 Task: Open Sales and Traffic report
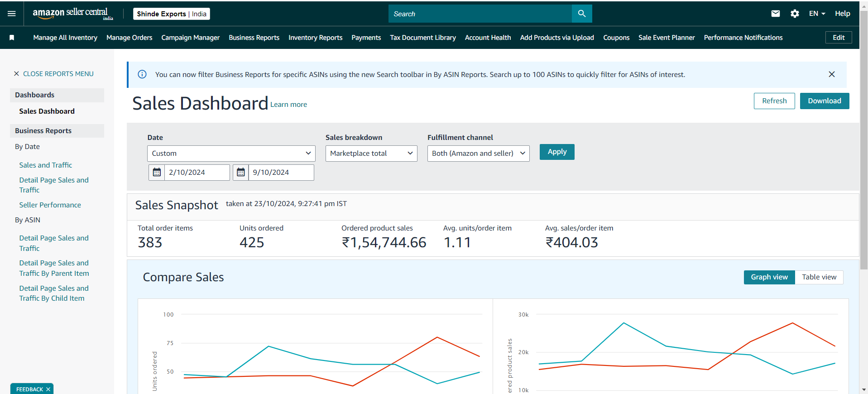pos(46,165)
